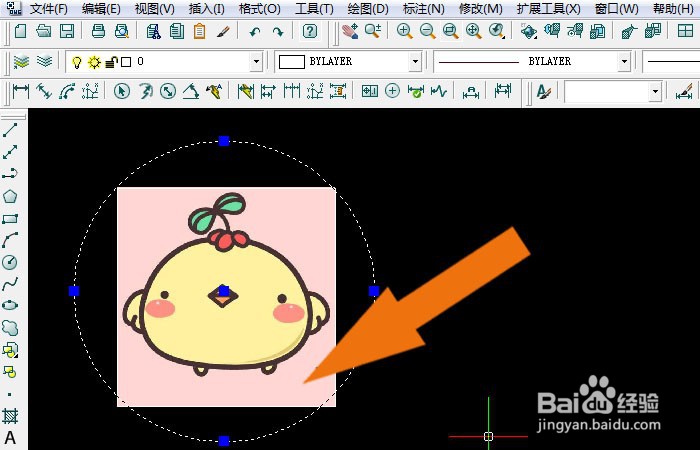Select the Point tool
The image size is (700, 450).
[10, 394]
